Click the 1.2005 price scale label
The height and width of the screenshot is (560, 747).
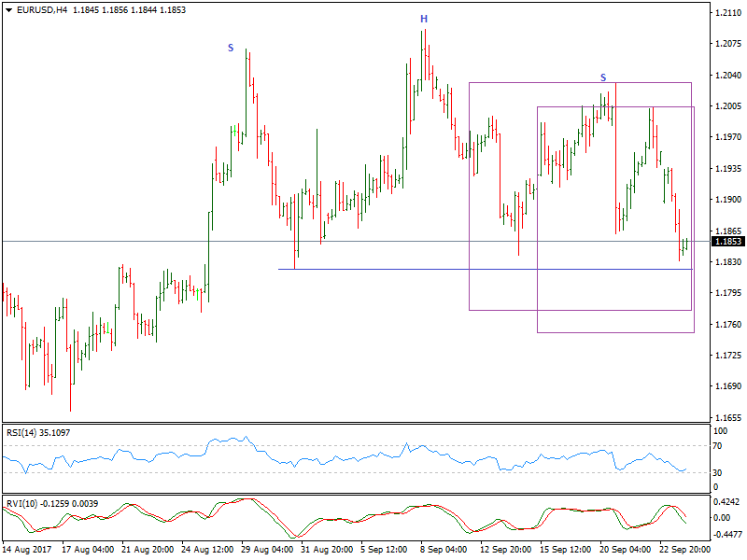728,106
